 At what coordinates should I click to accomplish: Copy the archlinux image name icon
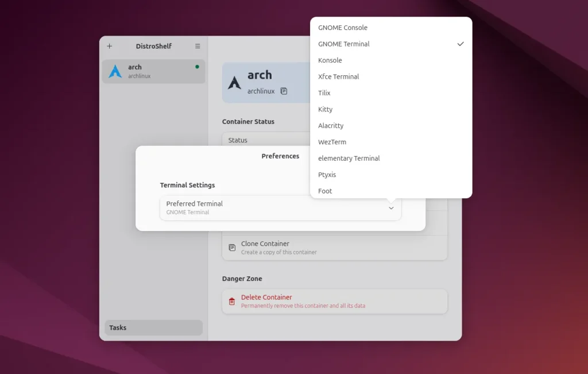click(x=284, y=91)
